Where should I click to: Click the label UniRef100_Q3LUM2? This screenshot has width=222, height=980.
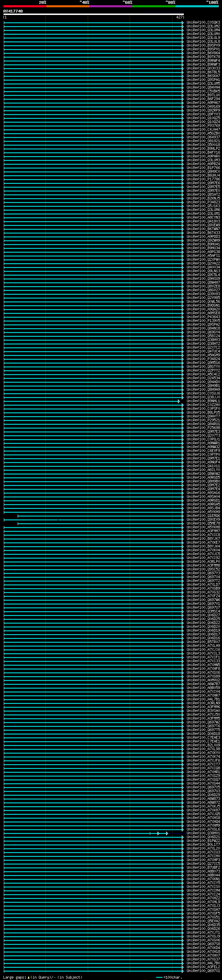click(x=203, y=26)
